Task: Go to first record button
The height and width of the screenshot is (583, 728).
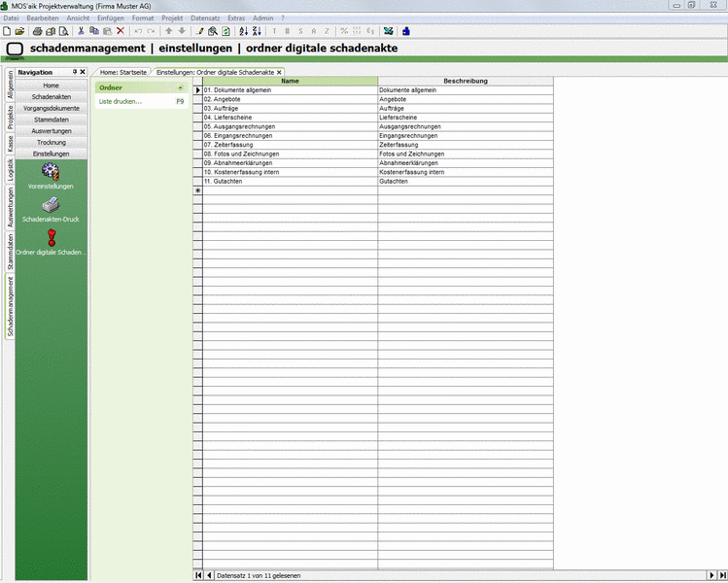Action: [x=198, y=575]
